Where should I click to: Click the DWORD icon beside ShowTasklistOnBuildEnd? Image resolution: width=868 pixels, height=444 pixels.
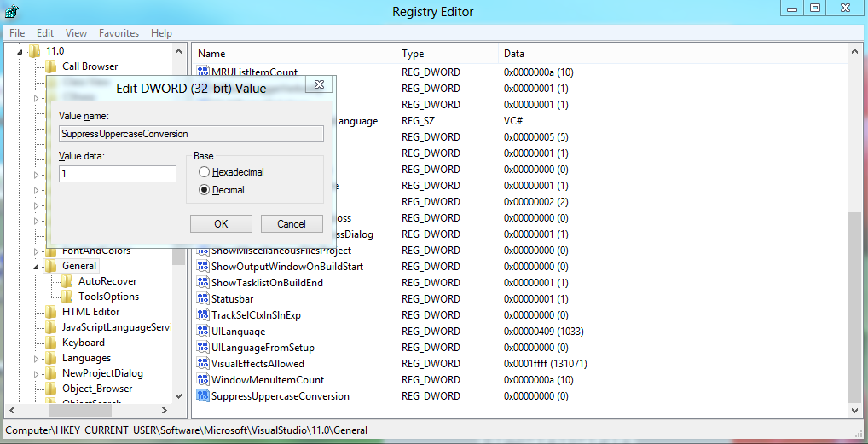click(203, 282)
